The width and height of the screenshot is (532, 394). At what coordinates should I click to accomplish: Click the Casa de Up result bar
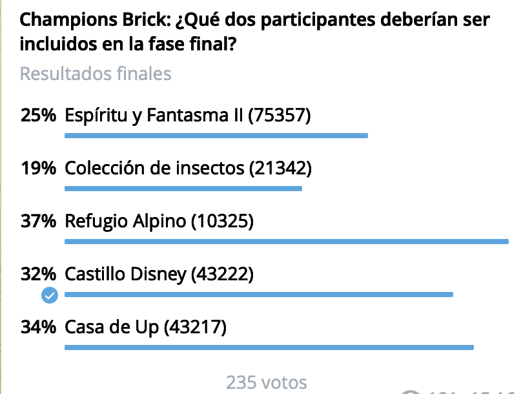(269, 347)
